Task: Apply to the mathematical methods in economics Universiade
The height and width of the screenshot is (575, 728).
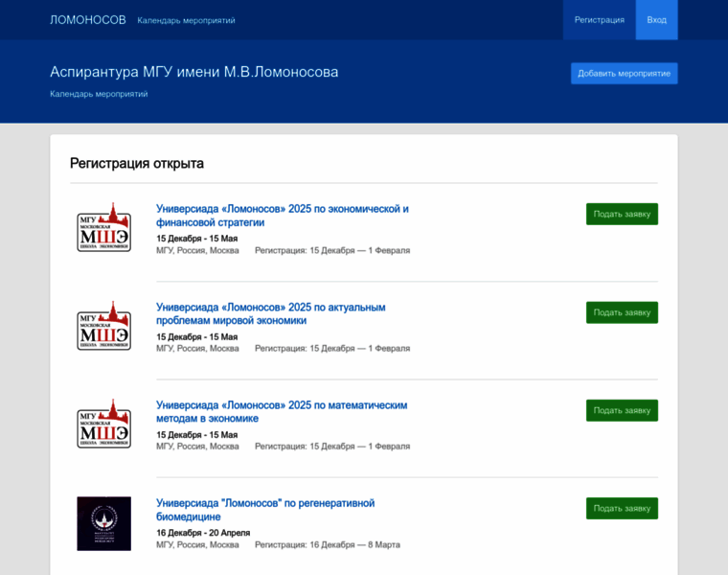Action: coord(622,410)
